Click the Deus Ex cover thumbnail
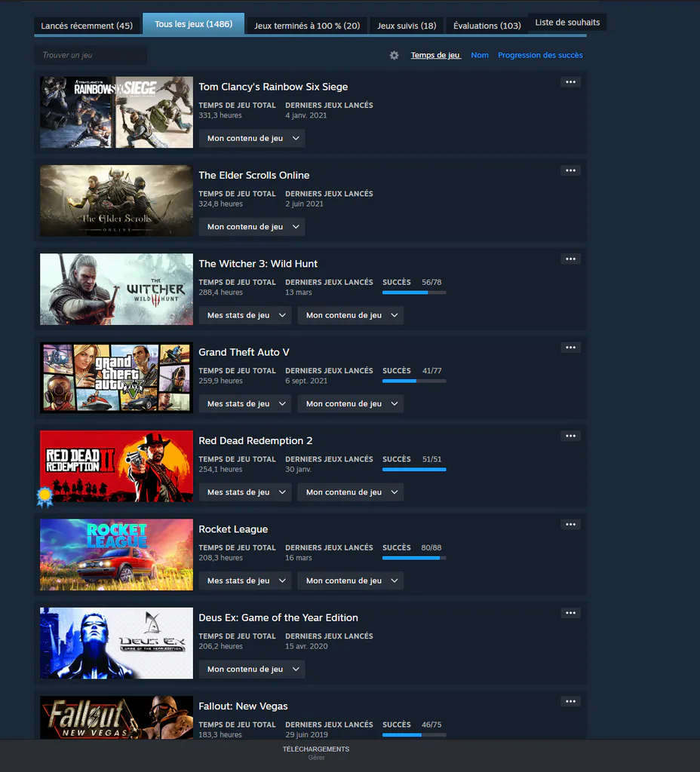The width and height of the screenshot is (700, 772). 116,643
